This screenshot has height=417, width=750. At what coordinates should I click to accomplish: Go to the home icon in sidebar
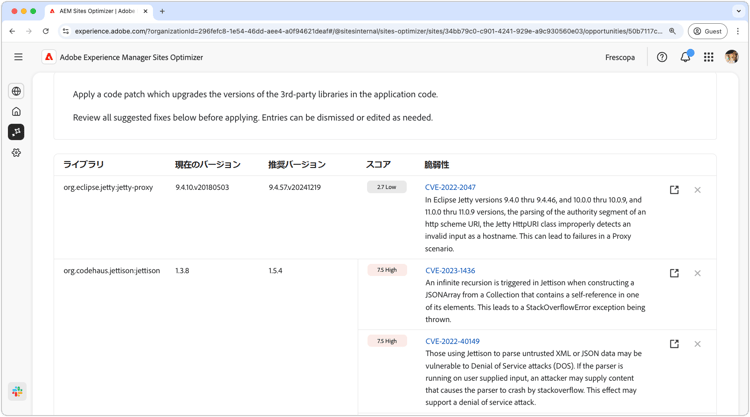(x=16, y=111)
